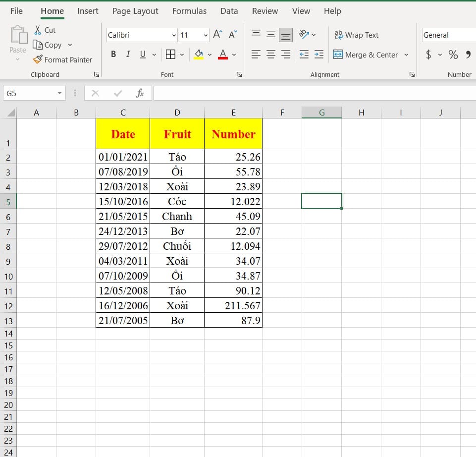Image resolution: width=476 pixels, height=457 pixels.
Task: Switch to the Formulas tab
Action: (x=189, y=11)
